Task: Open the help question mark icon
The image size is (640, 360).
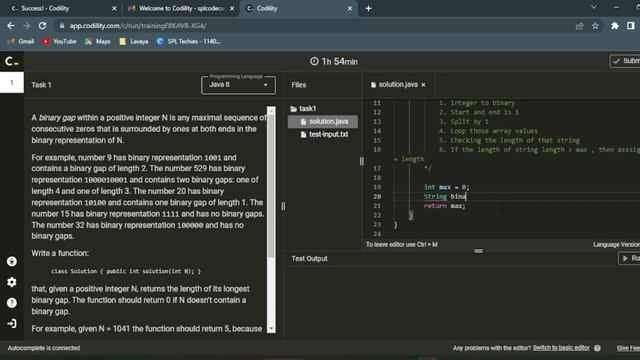Action: pos(12,303)
